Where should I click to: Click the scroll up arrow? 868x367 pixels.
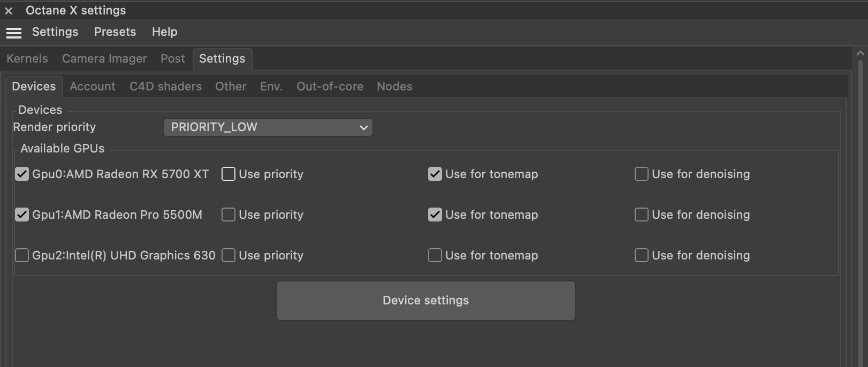coord(860,53)
